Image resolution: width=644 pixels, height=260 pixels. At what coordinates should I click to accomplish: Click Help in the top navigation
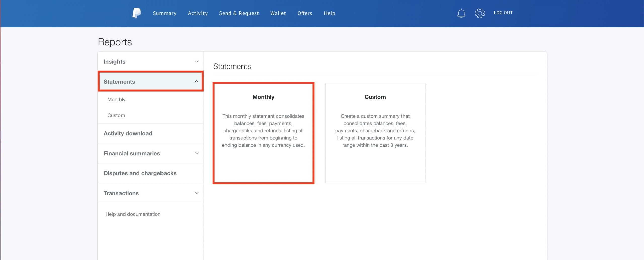click(x=329, y=13)
